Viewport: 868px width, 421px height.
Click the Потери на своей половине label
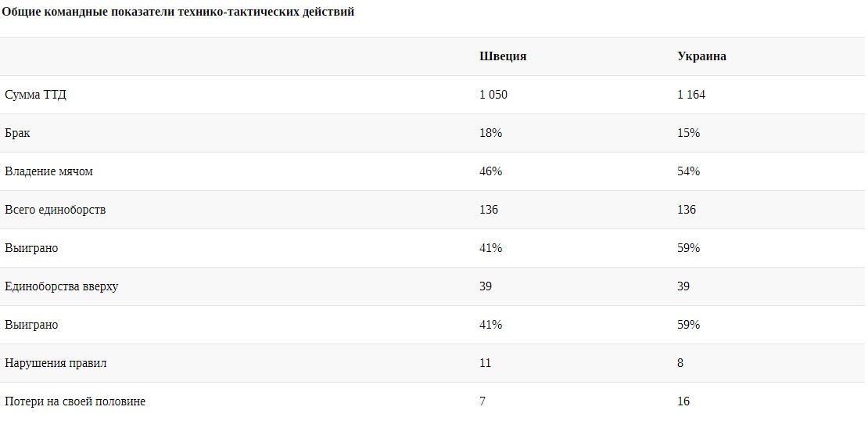75,401
